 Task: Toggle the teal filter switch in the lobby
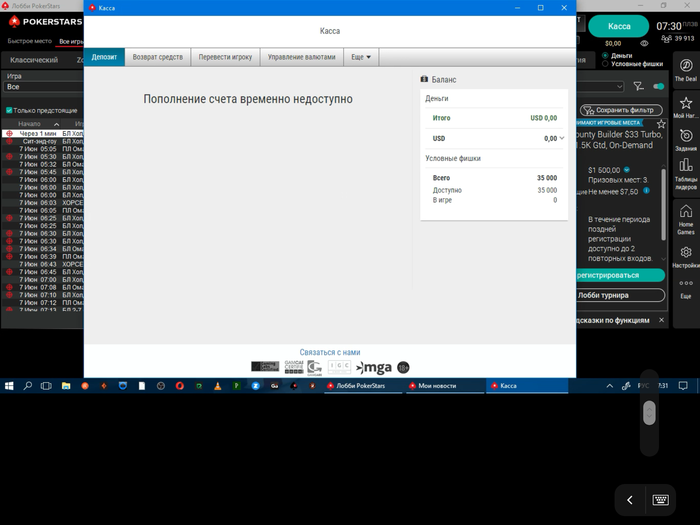point(658,86)
